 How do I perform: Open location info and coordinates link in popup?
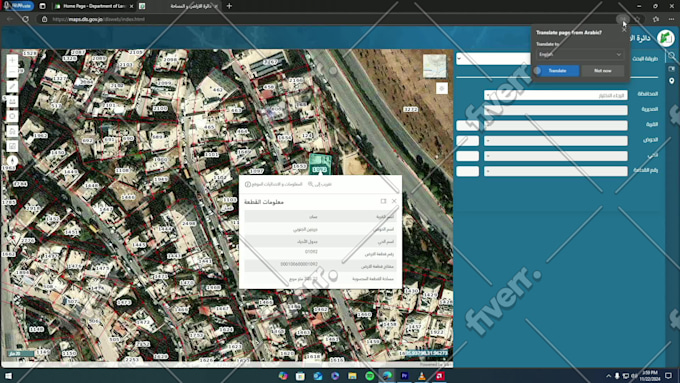(274, 184)
